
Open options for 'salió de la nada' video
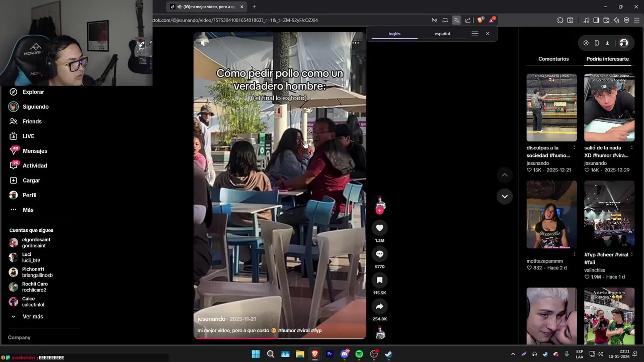[632, 147]
